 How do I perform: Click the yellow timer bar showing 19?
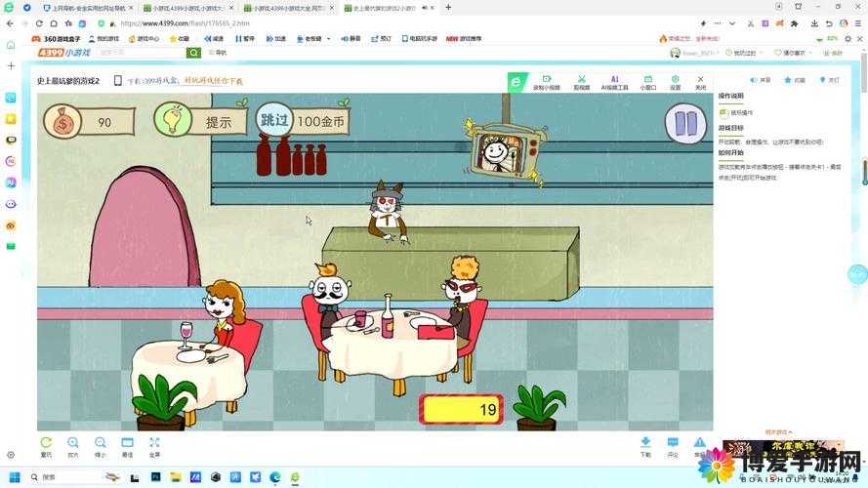tap(461, 410)
